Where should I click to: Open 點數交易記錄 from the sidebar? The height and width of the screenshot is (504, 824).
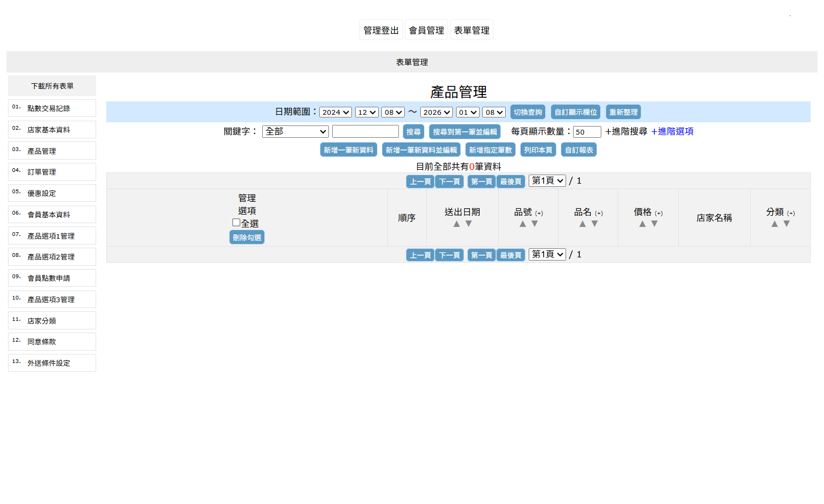tap(52, 108)
